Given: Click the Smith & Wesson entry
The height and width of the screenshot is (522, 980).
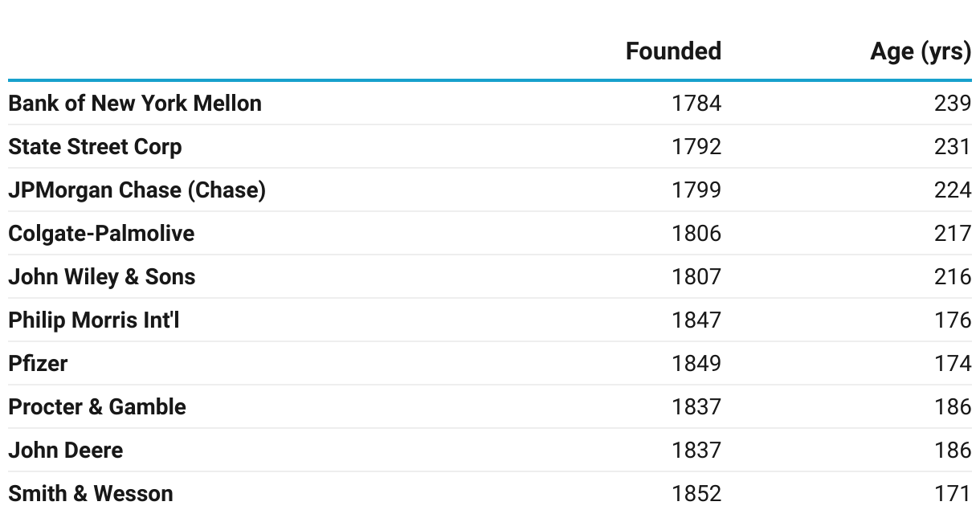Looking at the screenshot, I should pyautogui.click(x=91, y=494).
